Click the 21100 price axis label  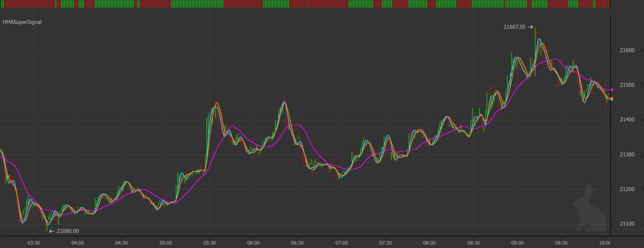(x=627, y=224)
